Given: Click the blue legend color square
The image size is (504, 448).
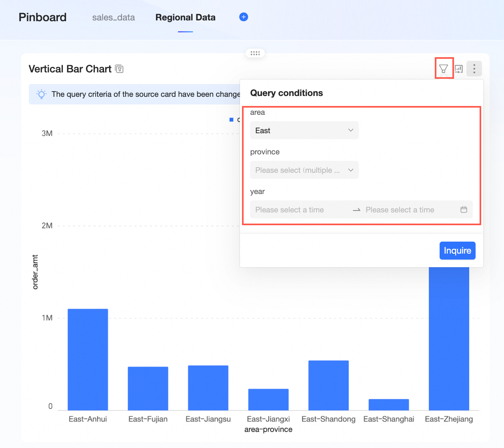Looking at the screenshot, I should [231, 120].
